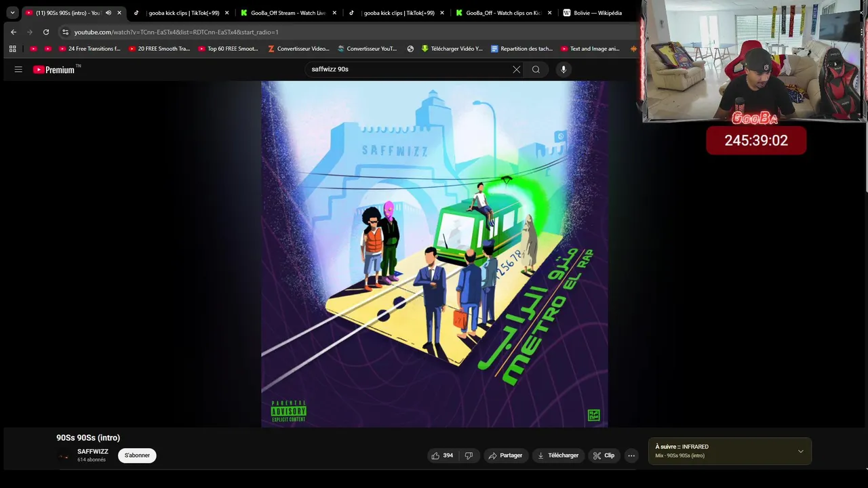Reload the page
Screen dimensions: 868x488
pyautogui.click(x=46, y=32)
